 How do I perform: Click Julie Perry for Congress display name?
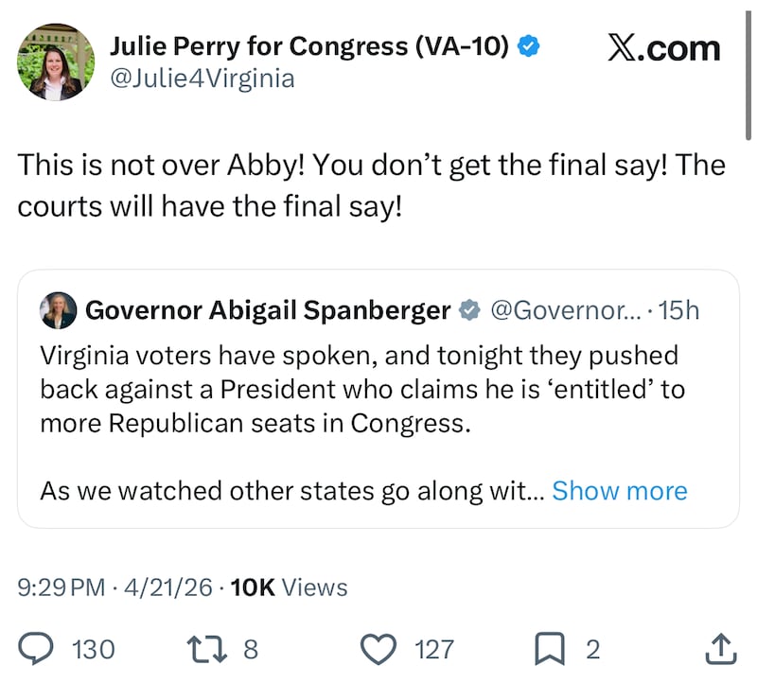tap(309, 45)
